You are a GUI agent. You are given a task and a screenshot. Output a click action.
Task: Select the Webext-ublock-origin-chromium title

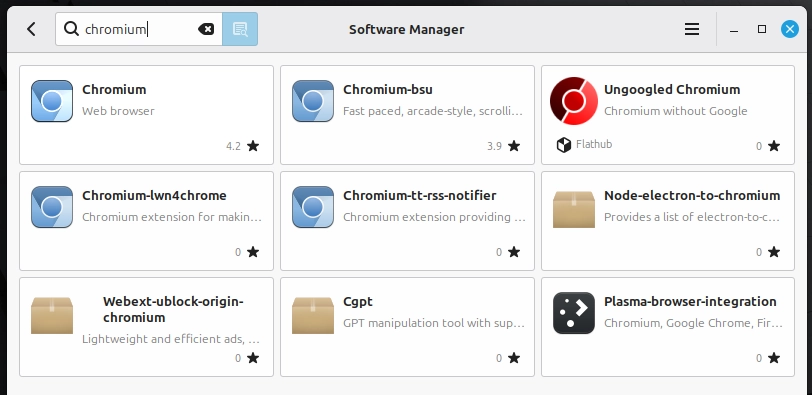click(173, 310)
